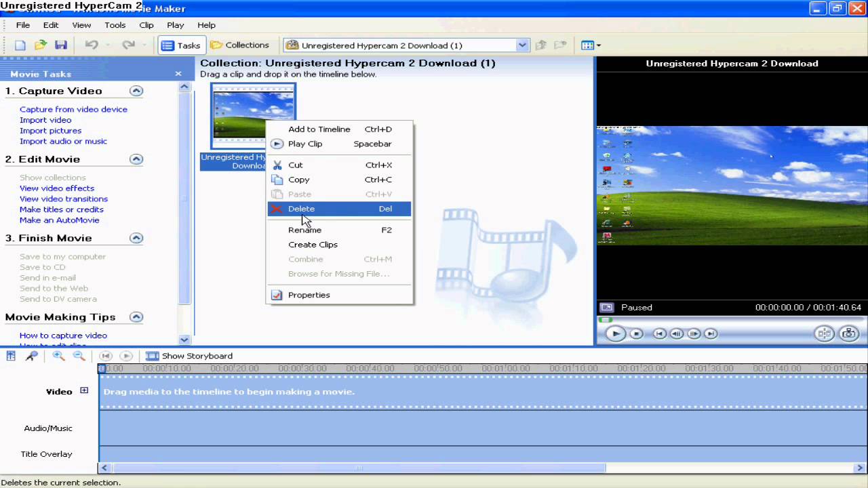Screen dimensions: 868x488
Task: Click the Zoom Timeline In icon
Action: tap(59, 356)
